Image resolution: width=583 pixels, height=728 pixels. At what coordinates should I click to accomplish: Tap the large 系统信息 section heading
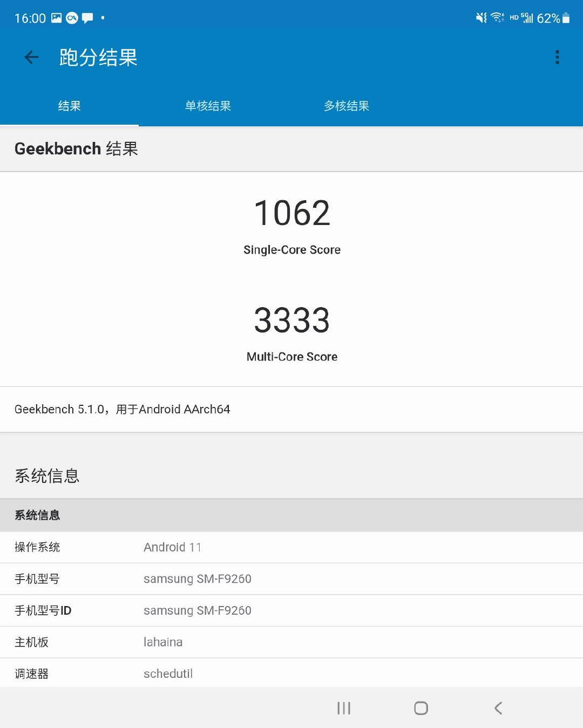pyautogui.click(x=47, y=476)
